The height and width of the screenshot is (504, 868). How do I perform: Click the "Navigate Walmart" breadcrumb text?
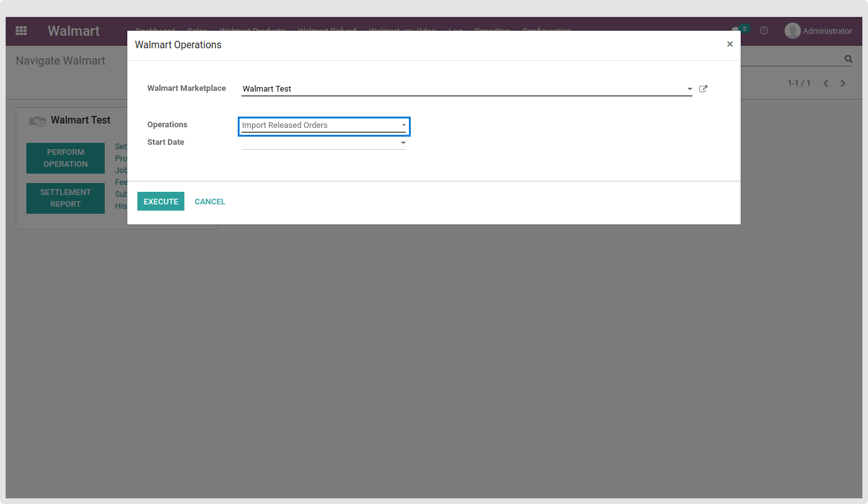[x=60, y=61]
